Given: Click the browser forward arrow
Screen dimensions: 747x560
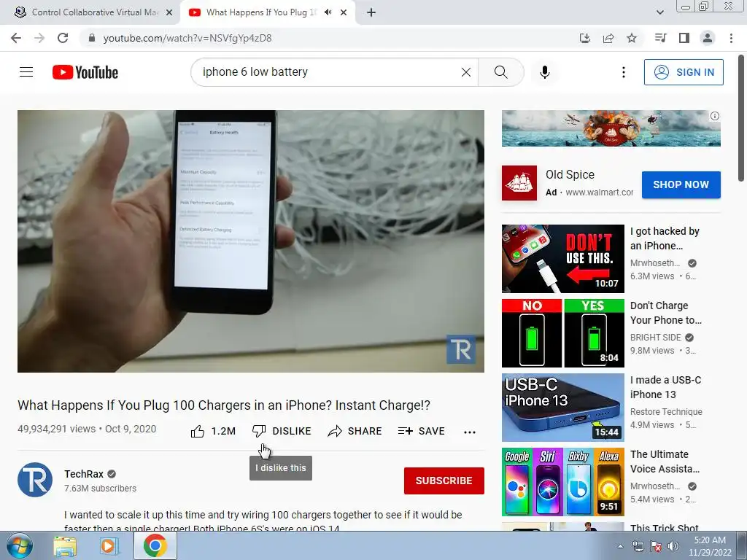Looking at the screenshot, I should [39, 38].
